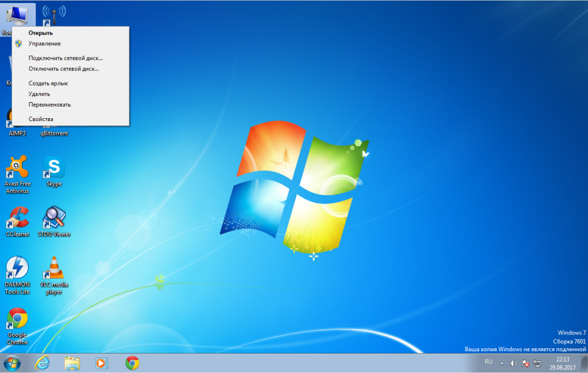
Task: Open Internet Explorer from the taskbar
Action: coord(43,363)
